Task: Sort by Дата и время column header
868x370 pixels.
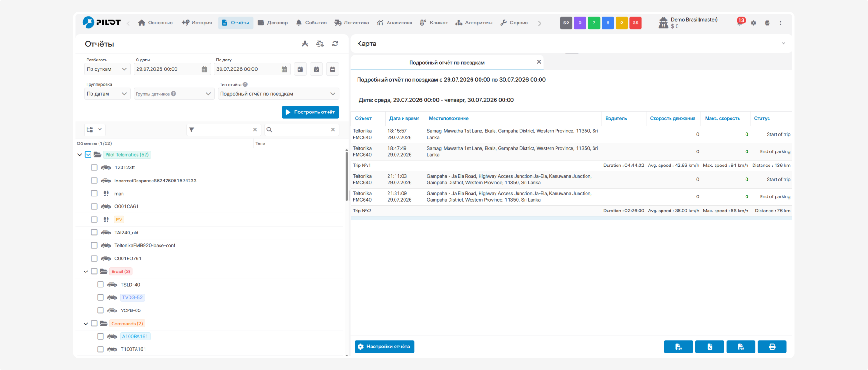Action: [x=404, y=119]
